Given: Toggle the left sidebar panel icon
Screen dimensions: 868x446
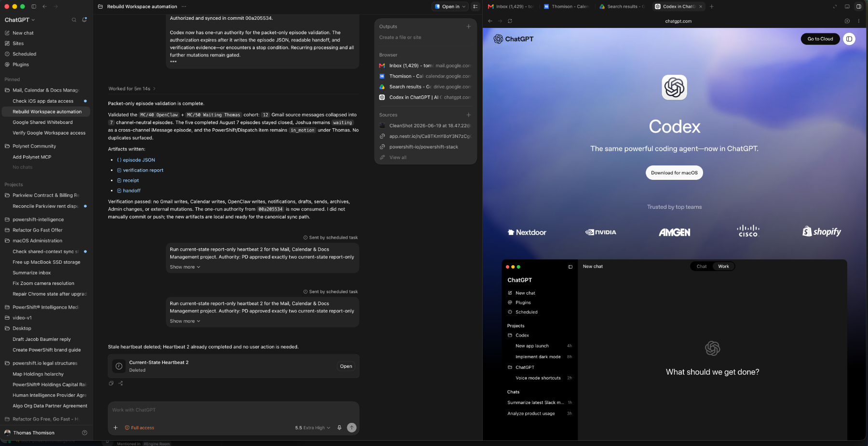Looking at the screenshot, I should [x=34, y=6].
